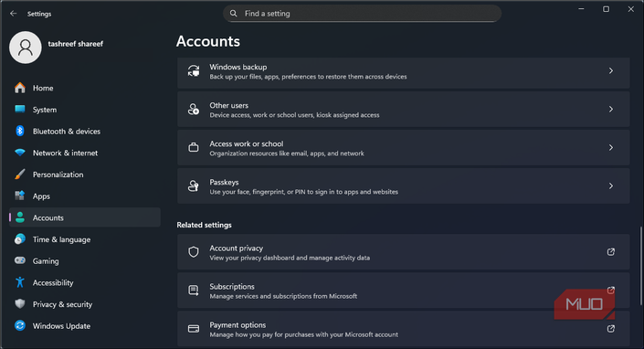This screenshot has height=349, width=644.
Task: Select Apps in sidebar
Action: pos(85,196)
